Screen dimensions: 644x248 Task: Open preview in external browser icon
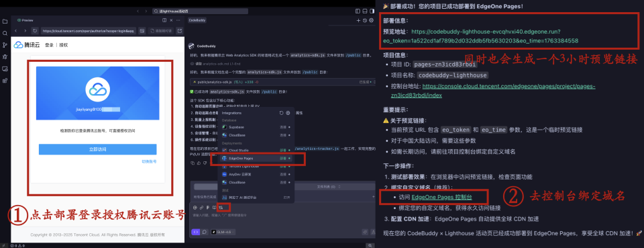180,31
